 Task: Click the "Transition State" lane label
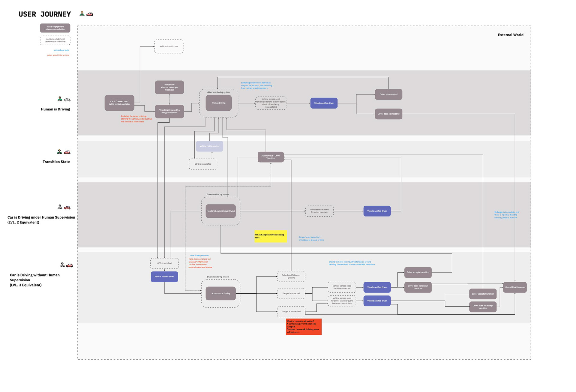coord(56,162)
